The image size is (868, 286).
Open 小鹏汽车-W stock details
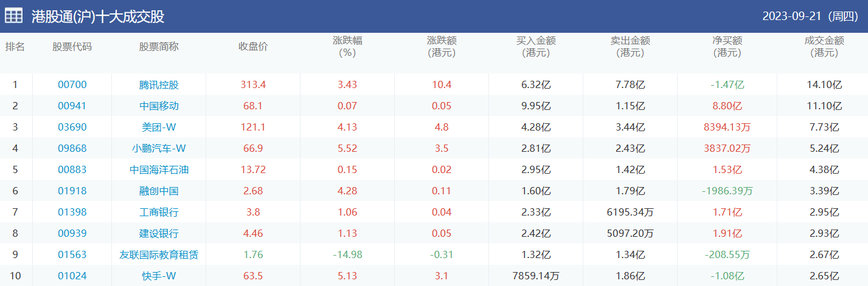159,149
